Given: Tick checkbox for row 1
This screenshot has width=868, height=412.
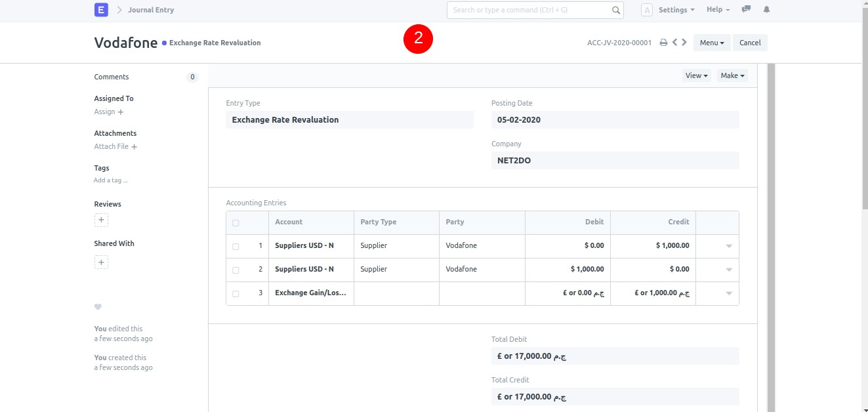Looking at the screenshot, I should pos(236,247).
